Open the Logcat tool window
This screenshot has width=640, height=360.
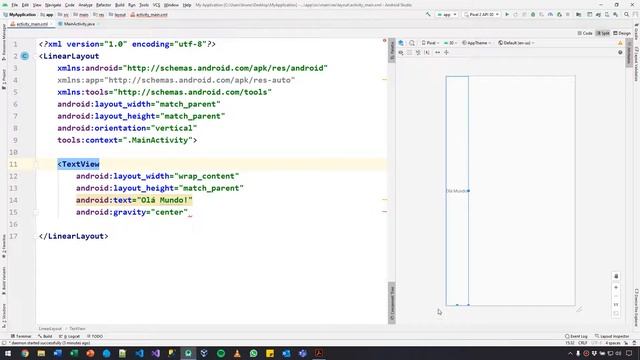(x=70, y=336)
